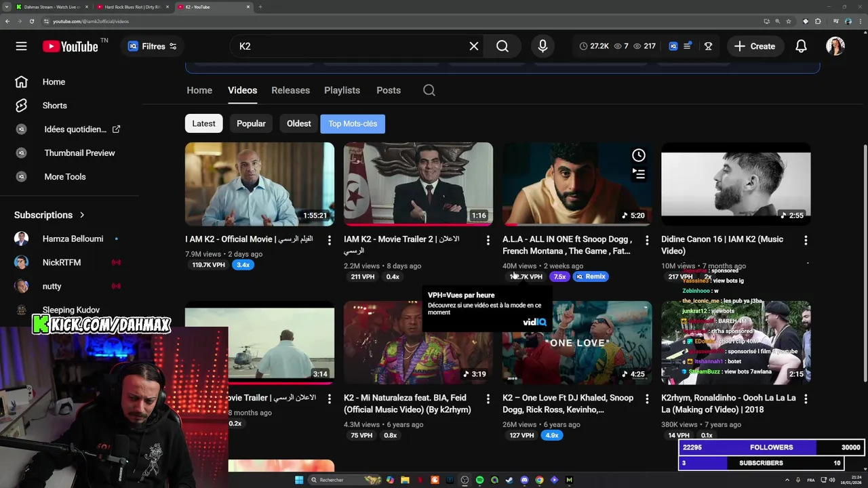868x488 pixels.
Task: Switch to the channel Home tab
Action: pyautogui.click(x=199, y=90)
